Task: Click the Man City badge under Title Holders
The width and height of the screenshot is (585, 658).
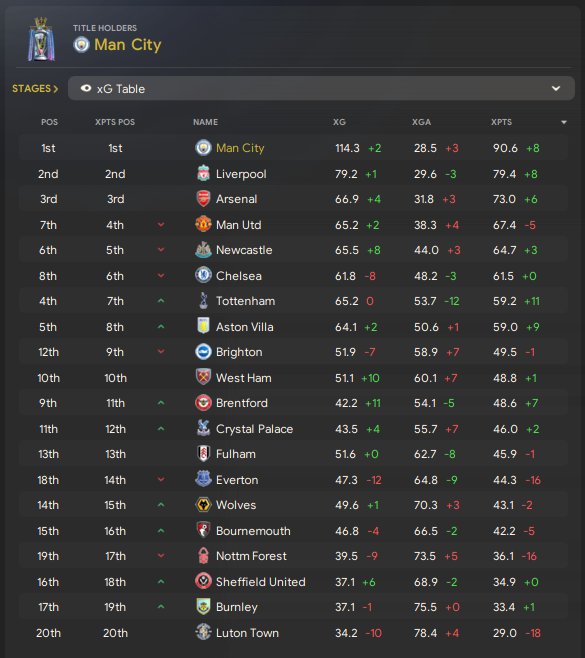Action: [x=81, y=44]
